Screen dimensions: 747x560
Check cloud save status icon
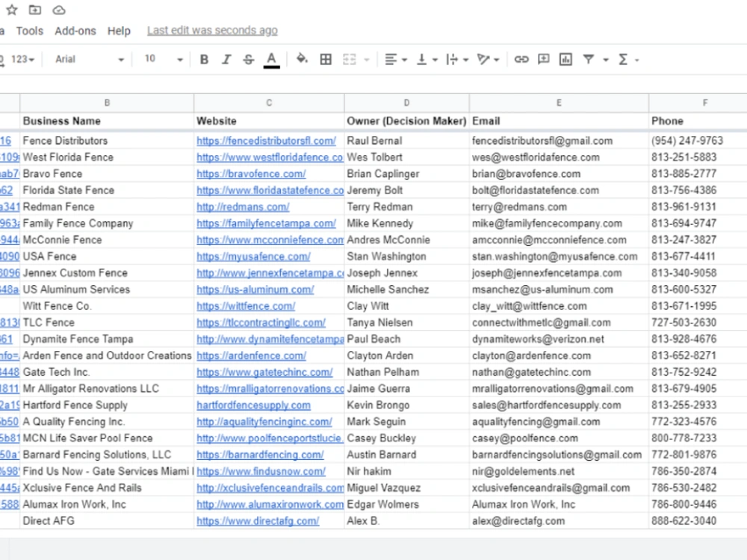pyautogui.click(x=58, y=10)
